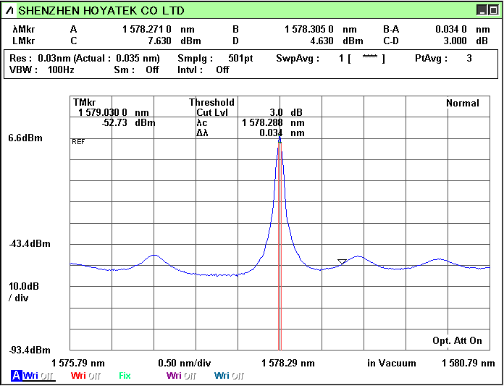504x386 pixels.
Task: Click the PtAvg 3 setting
Action: pyautogui.click(x=443, y=58)
